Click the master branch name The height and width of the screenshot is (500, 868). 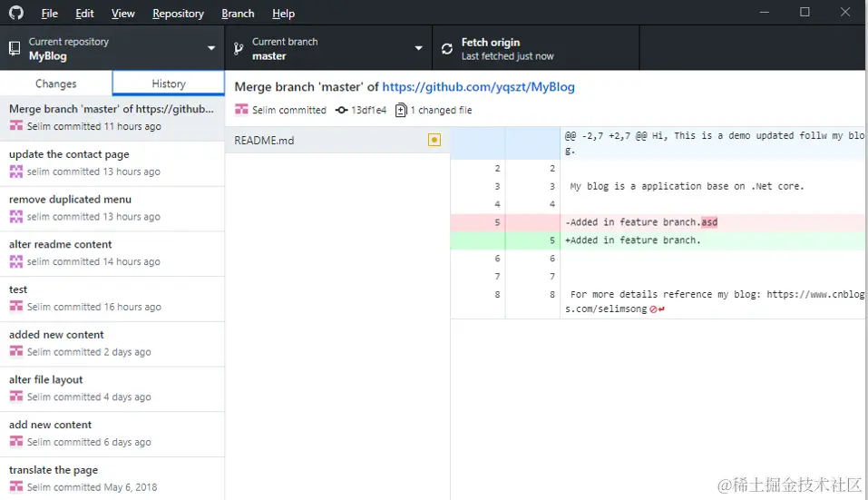(x=269, y=56)
